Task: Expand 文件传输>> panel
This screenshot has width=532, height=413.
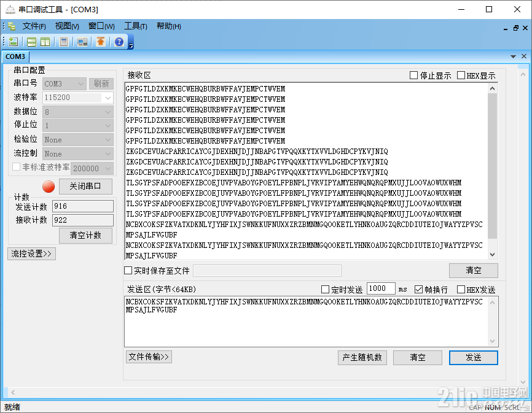Action: point(149,357)
